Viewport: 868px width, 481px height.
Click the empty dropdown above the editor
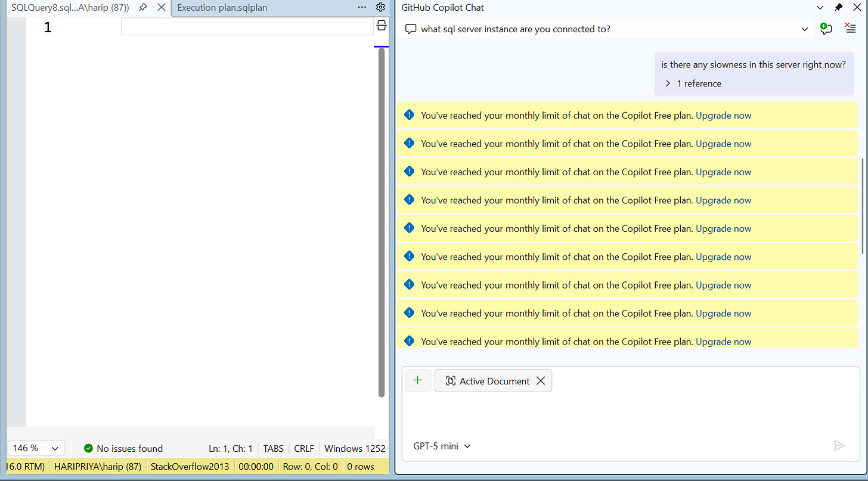(x=247, y=26)
